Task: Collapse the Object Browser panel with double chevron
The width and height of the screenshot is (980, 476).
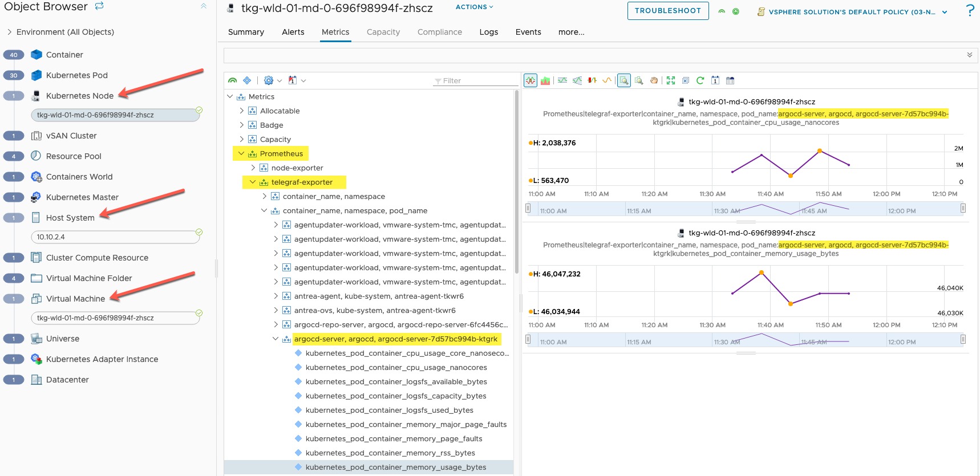Action: [x=204, y=6]
